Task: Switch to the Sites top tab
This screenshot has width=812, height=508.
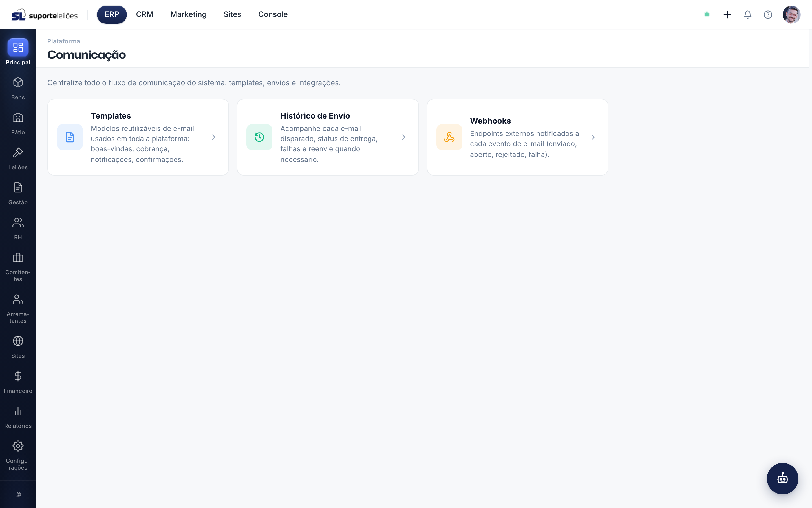Action: [x=232, y=14]
